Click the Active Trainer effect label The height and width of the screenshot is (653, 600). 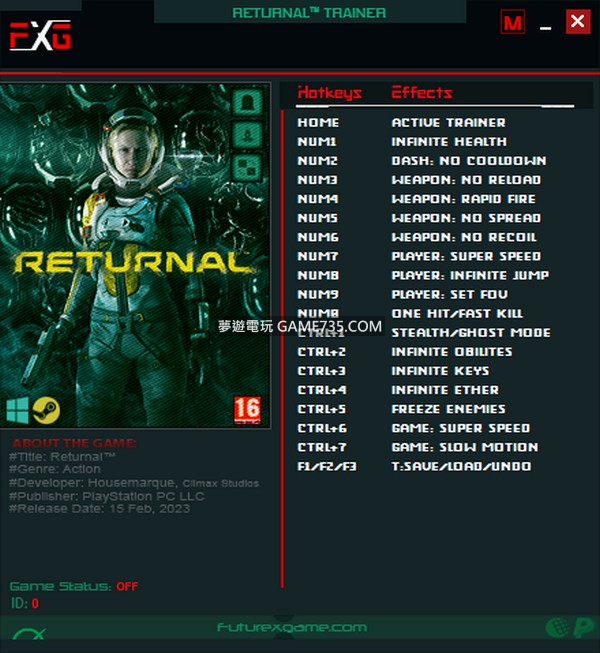(x=448, y=122)
